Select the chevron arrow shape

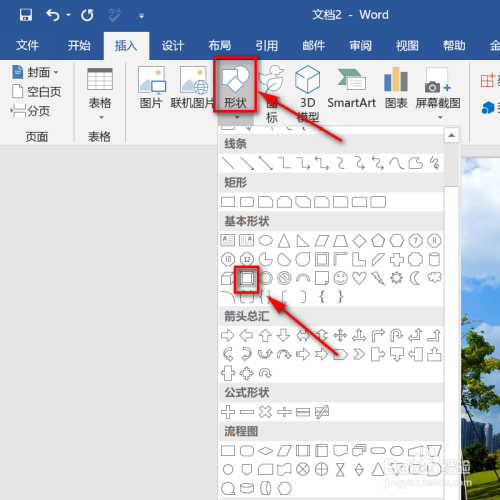(359, 354)
